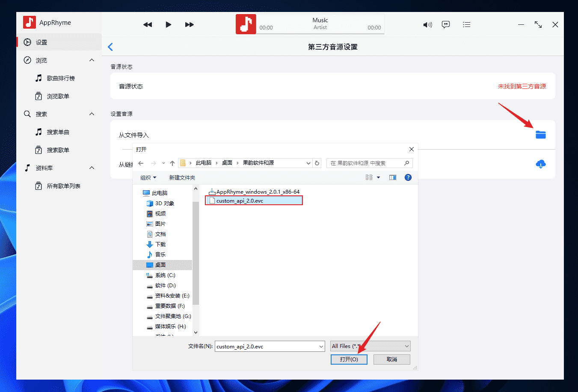Select 此电脑 in the navigation tree

(155, 193)
